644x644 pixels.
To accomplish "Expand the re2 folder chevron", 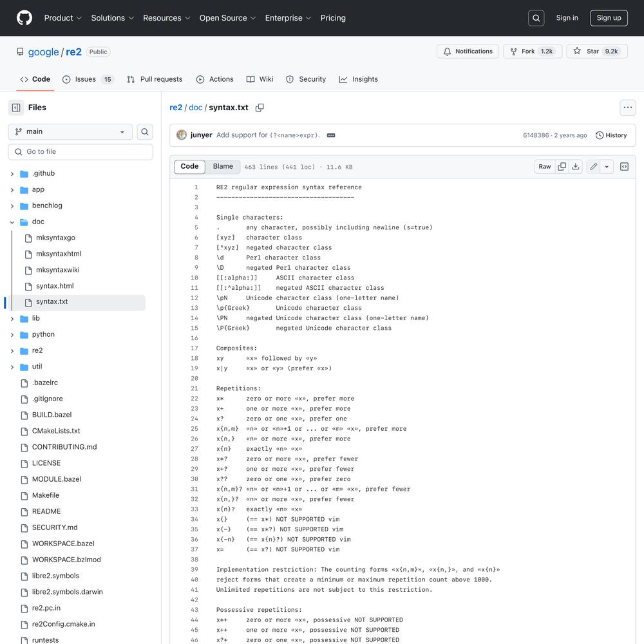I will coord(12,351).
